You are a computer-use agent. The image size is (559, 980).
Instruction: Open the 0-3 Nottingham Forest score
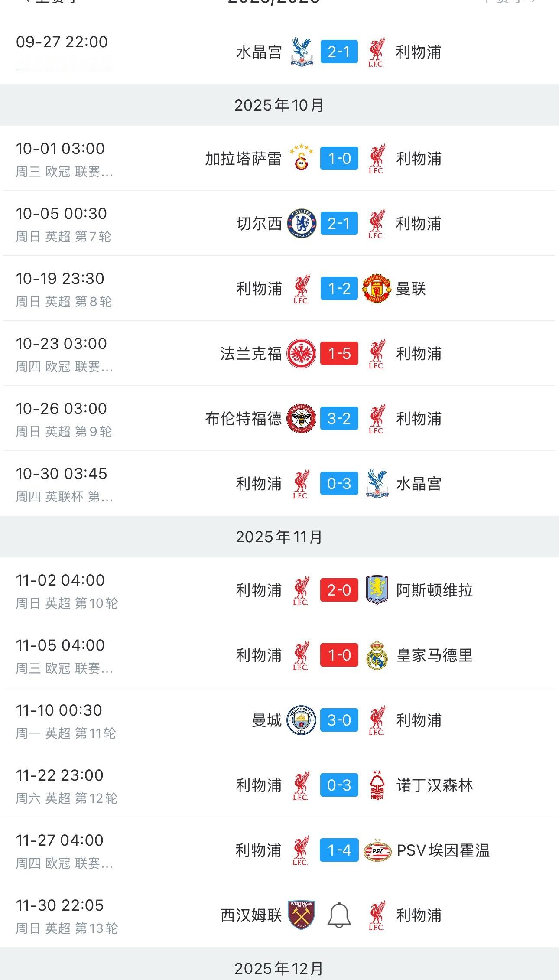click(x=339, y=785)
